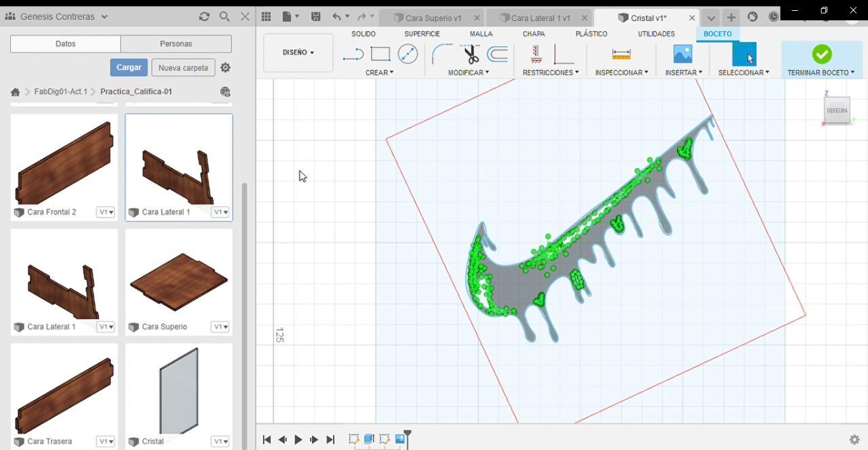Select first feature icon in timeline
Image resolution: width=868 pixels, height=450 pixels.
pyautogui.click(x=353, y=439)
